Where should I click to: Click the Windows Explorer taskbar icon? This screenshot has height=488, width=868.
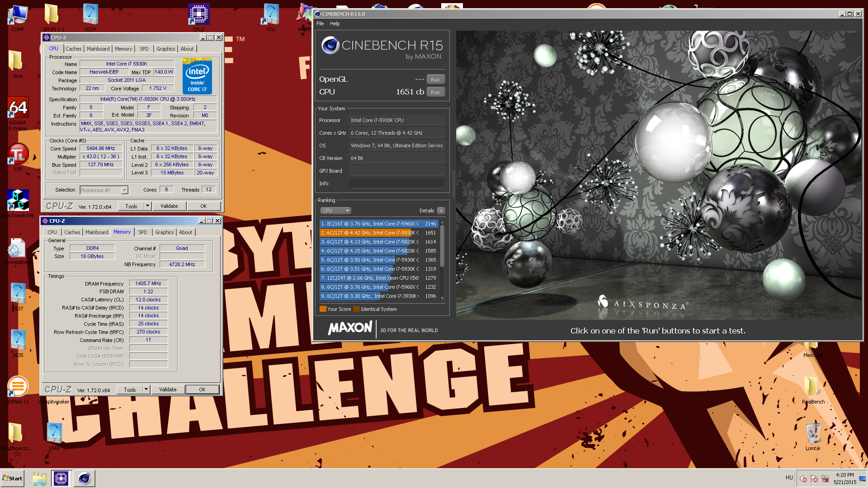(39, 479)
